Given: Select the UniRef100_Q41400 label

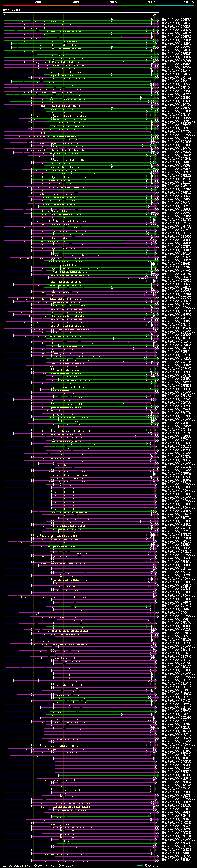Looking at the screenshot, I should coord(177,71).
